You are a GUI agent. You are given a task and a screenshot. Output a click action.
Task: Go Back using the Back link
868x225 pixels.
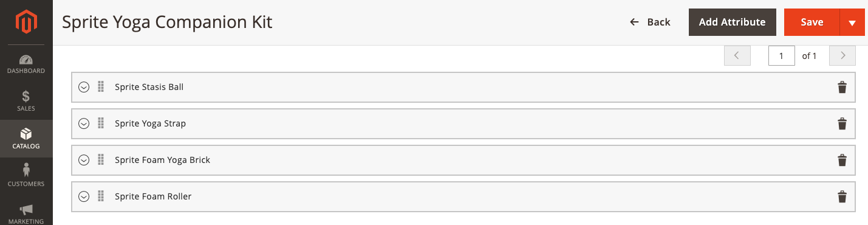pyautogui.click(x=650, y=22)
